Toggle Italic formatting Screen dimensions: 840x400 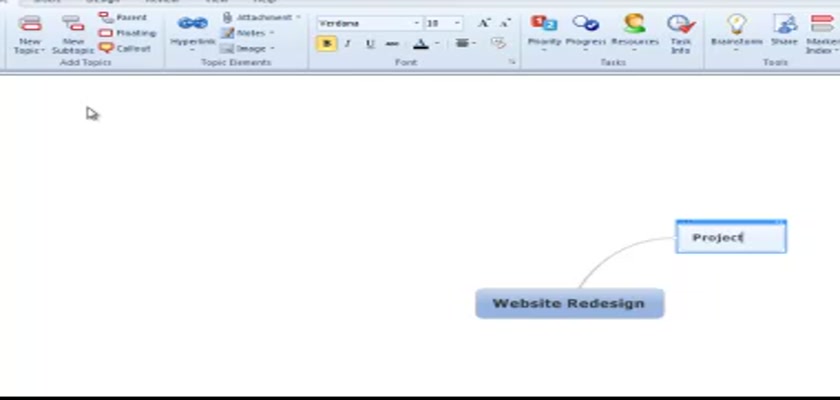(347, 43)
